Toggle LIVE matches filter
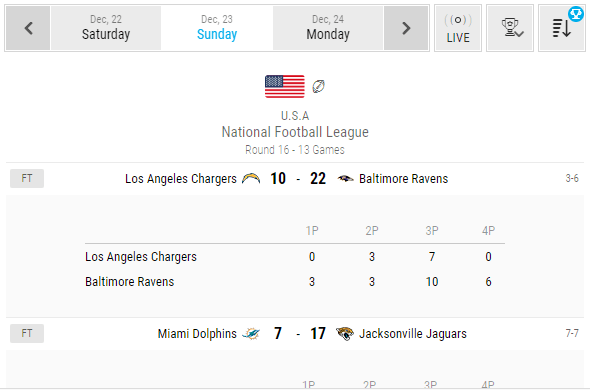 (458, 28)
